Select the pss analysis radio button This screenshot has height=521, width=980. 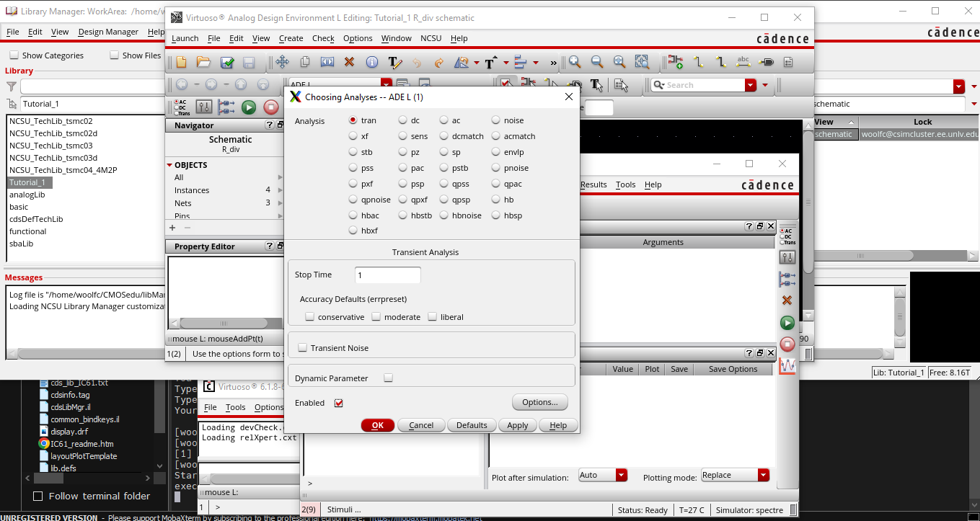click(x=353, y=168)
